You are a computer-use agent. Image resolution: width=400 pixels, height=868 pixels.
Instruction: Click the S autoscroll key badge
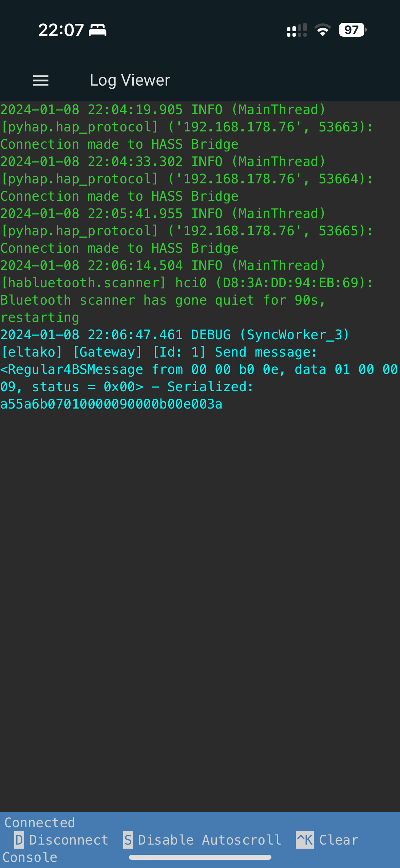pos(128,840)
